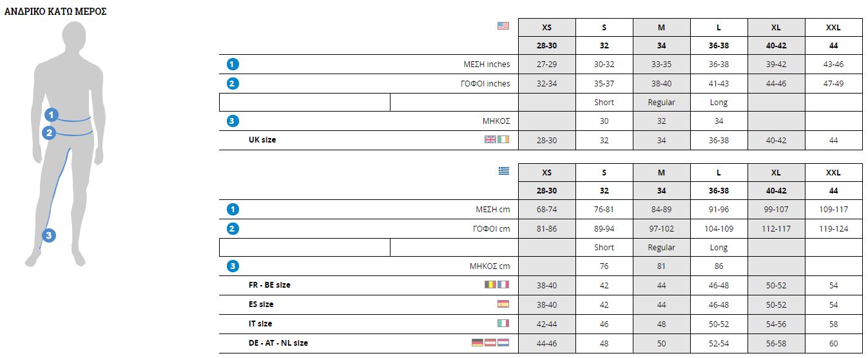Click the German flag in the DE - AT - NL row
868x358 pixels.
(x=477, y=343)
